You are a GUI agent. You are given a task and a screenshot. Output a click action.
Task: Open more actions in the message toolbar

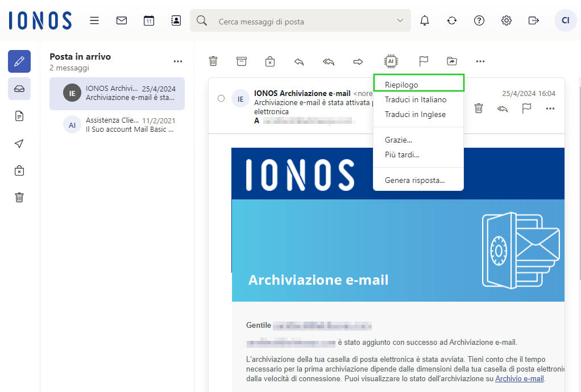pos(480,61)
